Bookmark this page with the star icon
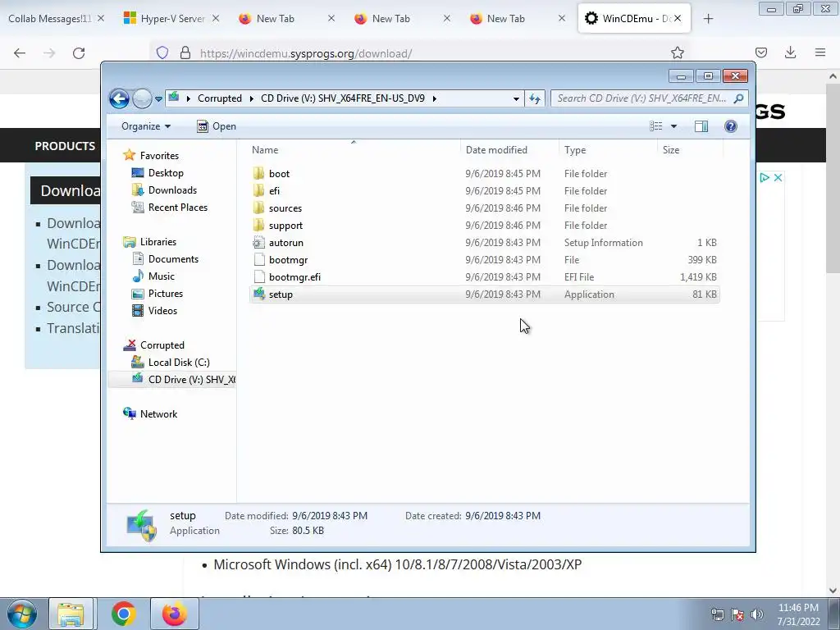This screenshot has width=840, height=630. pyautogui.click(x=677, y=53)
